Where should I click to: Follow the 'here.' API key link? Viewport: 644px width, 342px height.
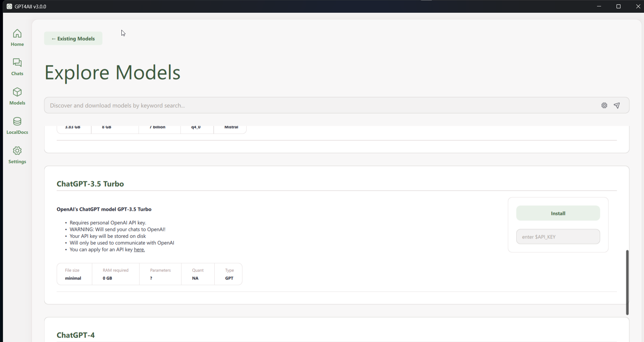tap(139, 249)
